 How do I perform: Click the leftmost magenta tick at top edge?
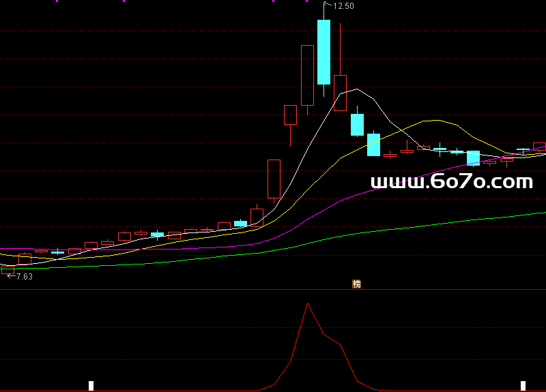pos(57,1)
